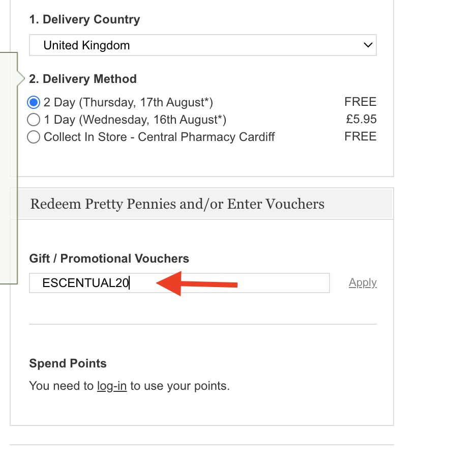Click the "1. Delivery Country" heading
Screen dimensions: 476x456
coord(84,20)
